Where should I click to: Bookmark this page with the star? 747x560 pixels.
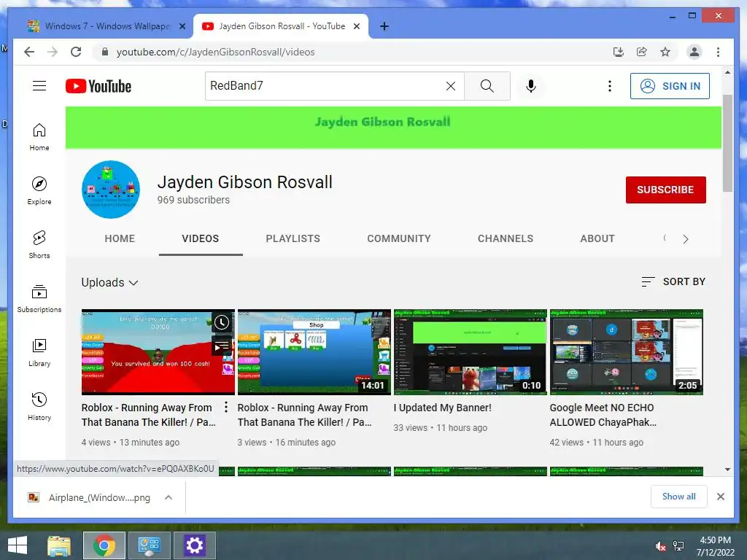(x=665, y=52)
